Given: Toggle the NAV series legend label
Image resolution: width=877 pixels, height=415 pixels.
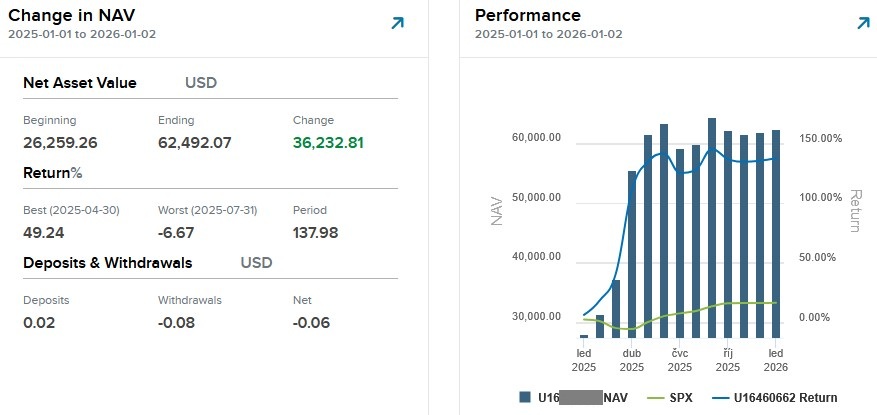Looking at the screenshot, I should point(617,397).
